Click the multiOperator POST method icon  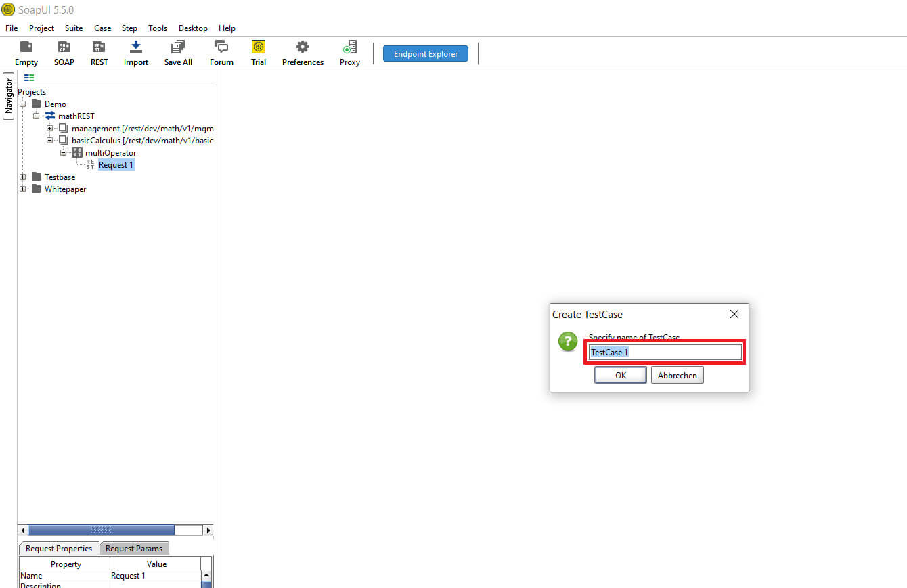click(77, 152)
